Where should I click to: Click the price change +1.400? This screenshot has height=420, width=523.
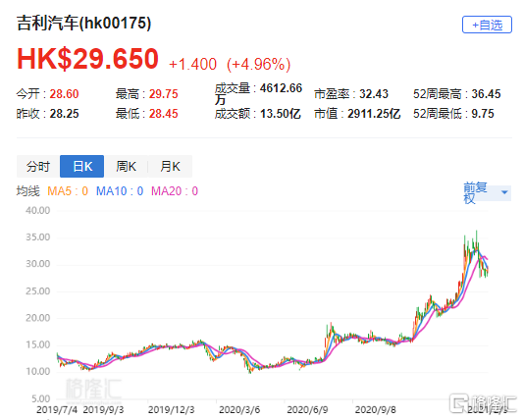pos(192,64)
